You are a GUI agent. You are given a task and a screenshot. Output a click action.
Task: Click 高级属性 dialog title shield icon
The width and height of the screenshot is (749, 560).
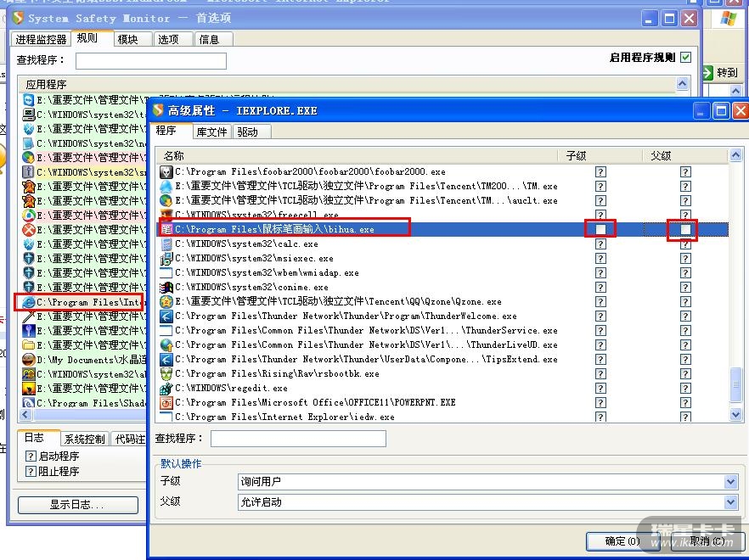[158, 110]
